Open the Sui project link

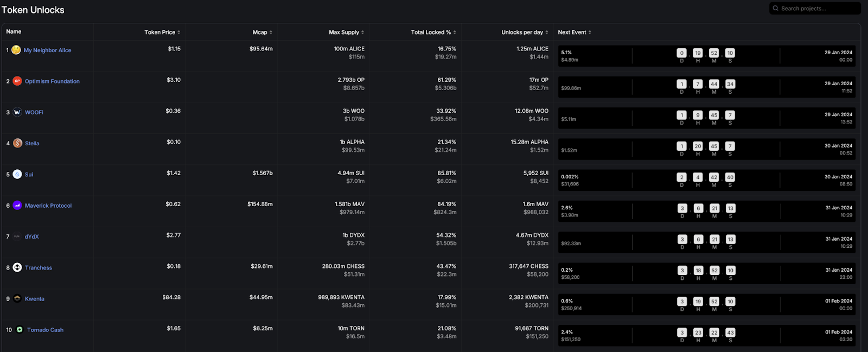tap(29, 175)
